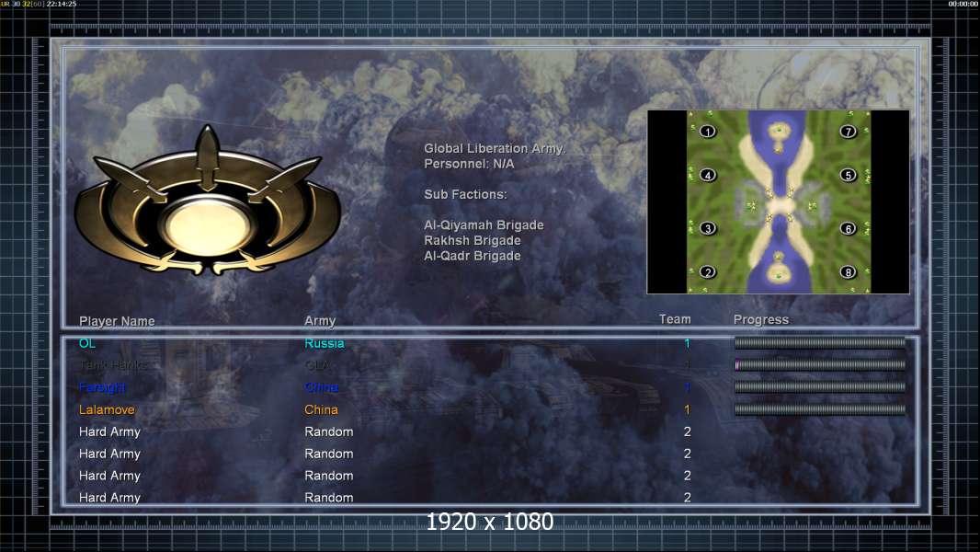The height and width of the screenshot is (552, 980).
Task: Click the Sub Factions: label
Action: click(465, 194)
